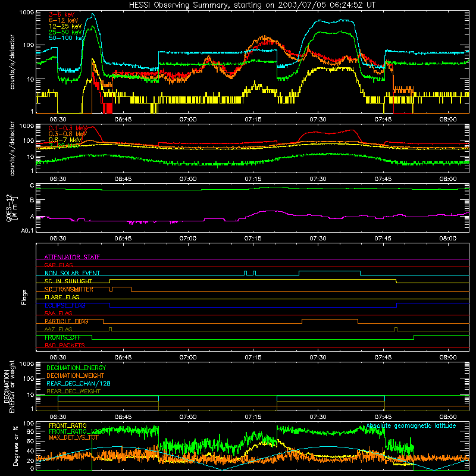
Task: Select the PARTICLE_FLAG label
Action: (x=67, y=321)
